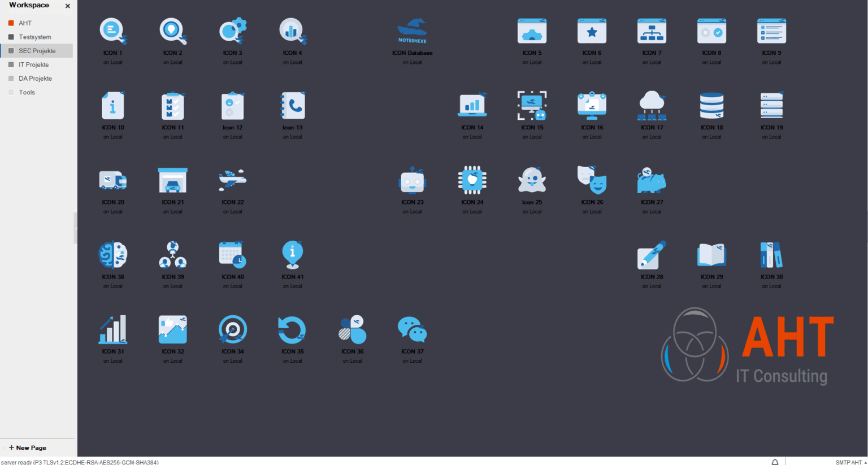868x465 pixels.
Task: Open the NOTESHEXE database icon
Action: (413, 31)
